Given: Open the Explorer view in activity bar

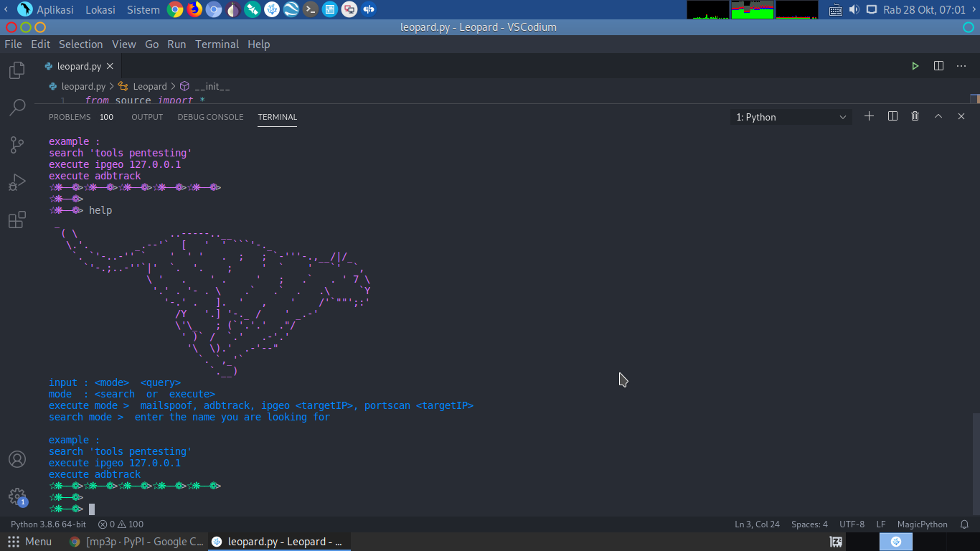Looking at the screenshot, I should [x=17, y=70].
